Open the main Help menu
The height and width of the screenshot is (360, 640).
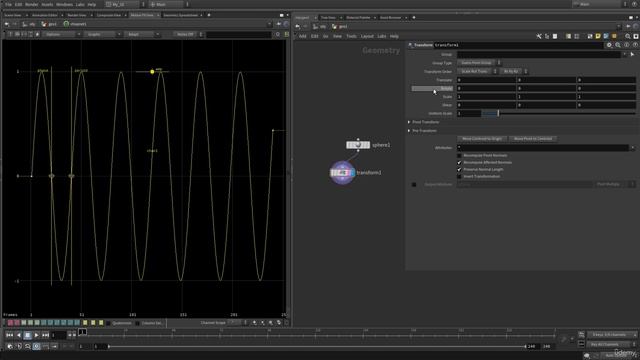[92, 4]
